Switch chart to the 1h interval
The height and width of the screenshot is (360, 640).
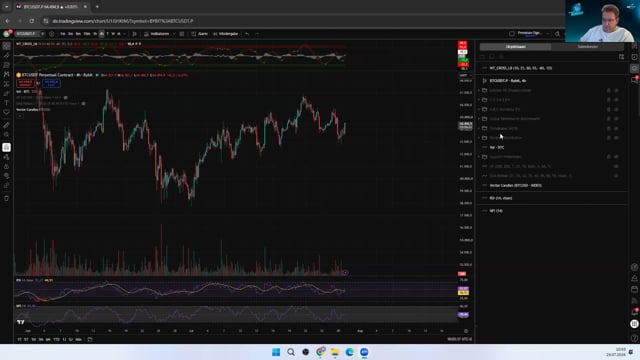95,33
